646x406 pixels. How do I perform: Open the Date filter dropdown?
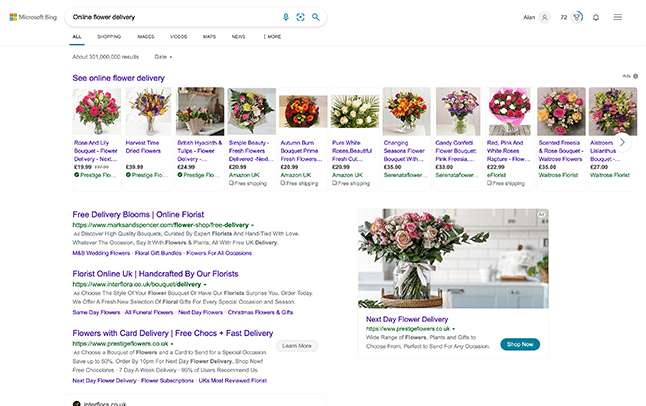pos(163,57)
